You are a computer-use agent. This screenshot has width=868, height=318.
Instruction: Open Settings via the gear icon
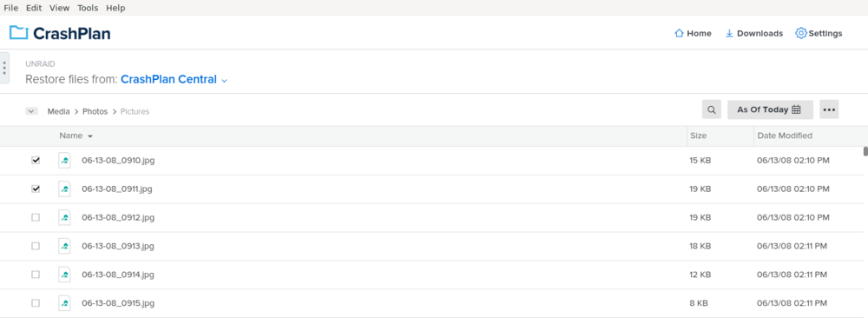coord(800,33)
